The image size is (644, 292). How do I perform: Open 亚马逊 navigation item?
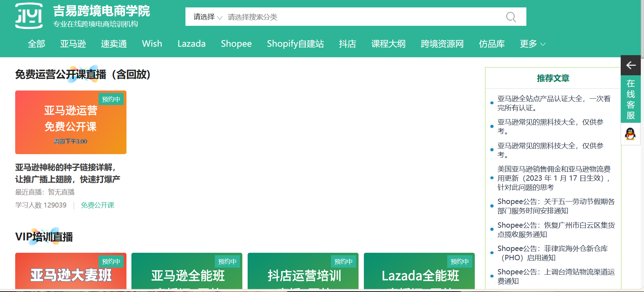coord(73,44)
